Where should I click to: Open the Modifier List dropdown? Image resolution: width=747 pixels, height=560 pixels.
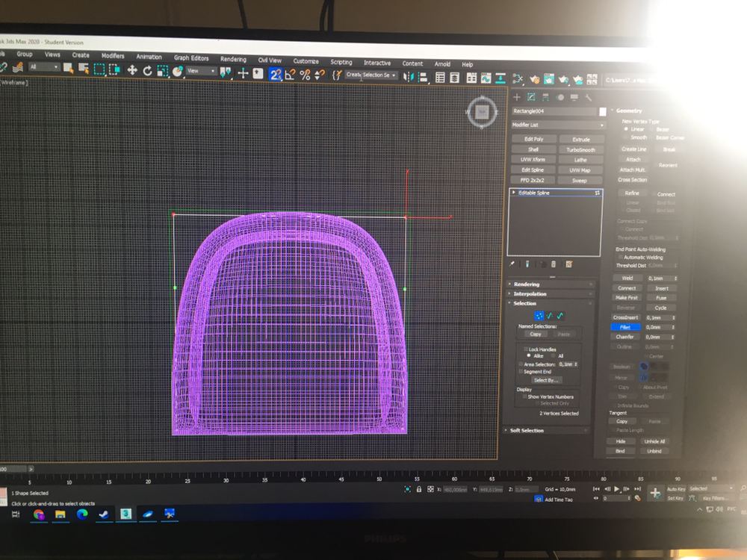pyautogui.click(x=558, y=125)
